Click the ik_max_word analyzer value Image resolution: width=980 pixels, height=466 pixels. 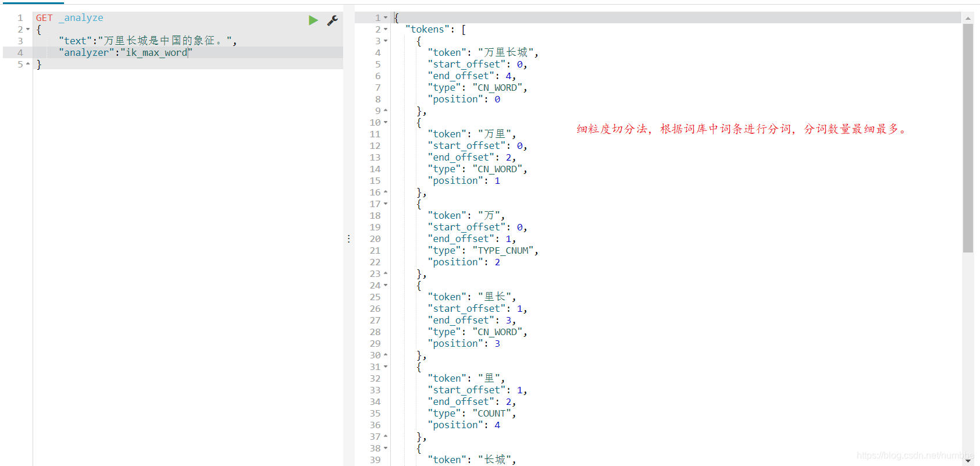[156, 52]
